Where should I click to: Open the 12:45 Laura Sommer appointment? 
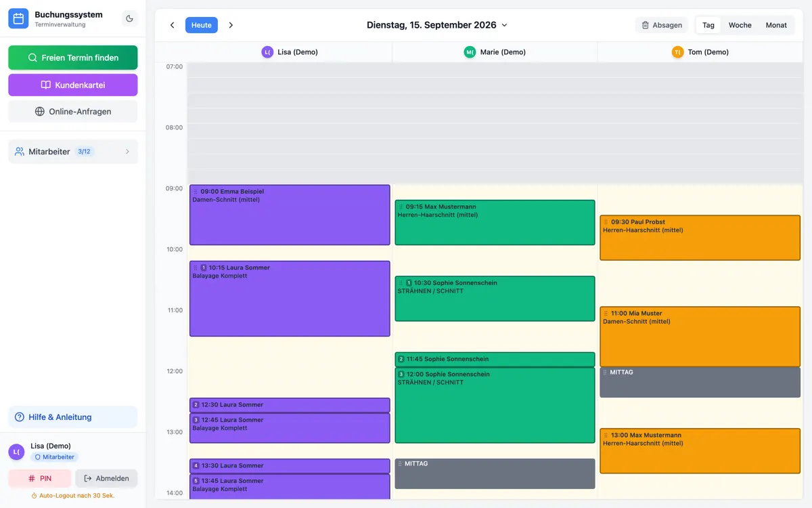point(290,428)
